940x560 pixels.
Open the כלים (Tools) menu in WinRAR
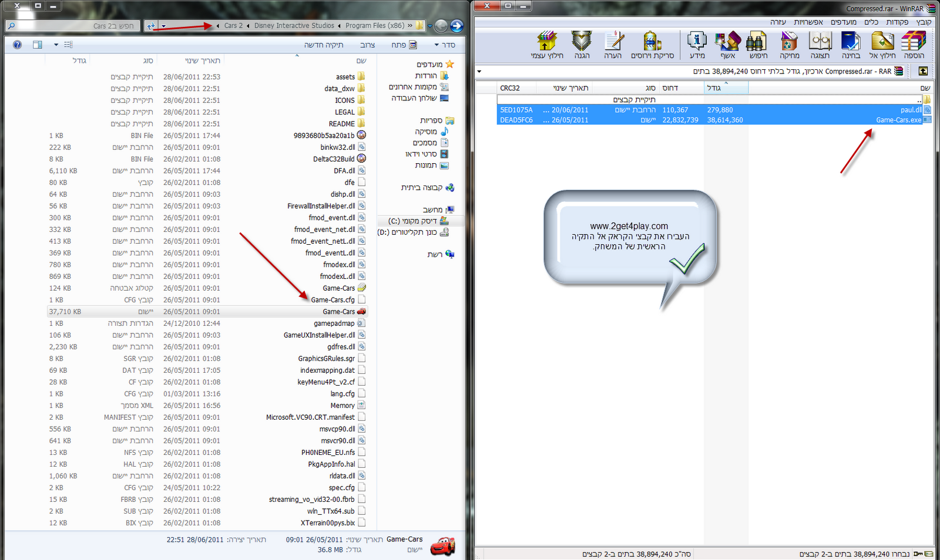click(x=871, y=22)
